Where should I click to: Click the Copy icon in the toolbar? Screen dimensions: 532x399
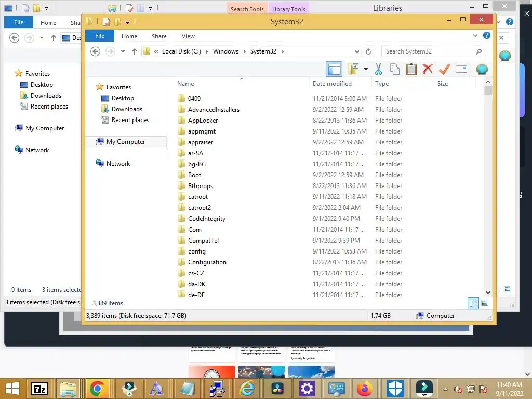[395, 69]
